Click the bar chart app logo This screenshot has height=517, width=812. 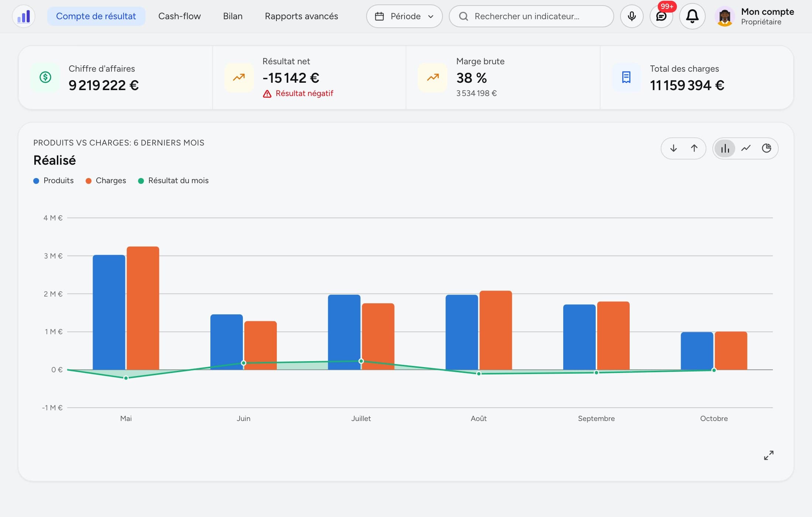coord(24,16)
